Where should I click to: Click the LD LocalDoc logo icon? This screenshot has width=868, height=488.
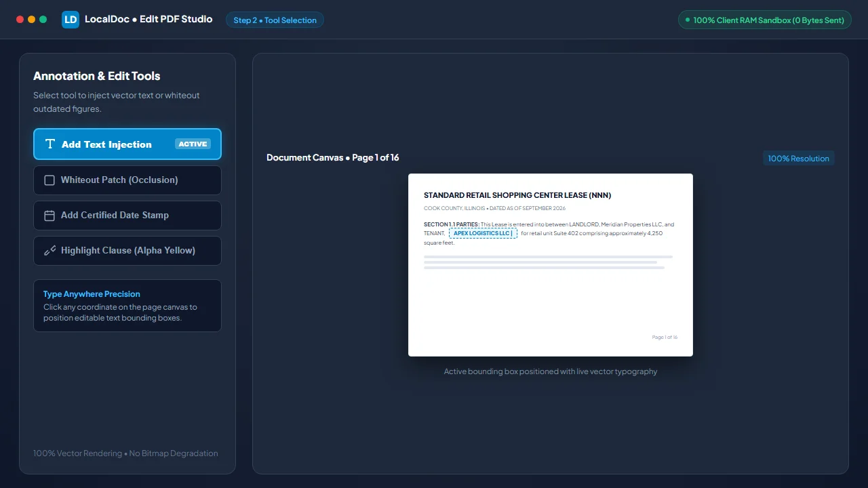(x=71, y=20)
